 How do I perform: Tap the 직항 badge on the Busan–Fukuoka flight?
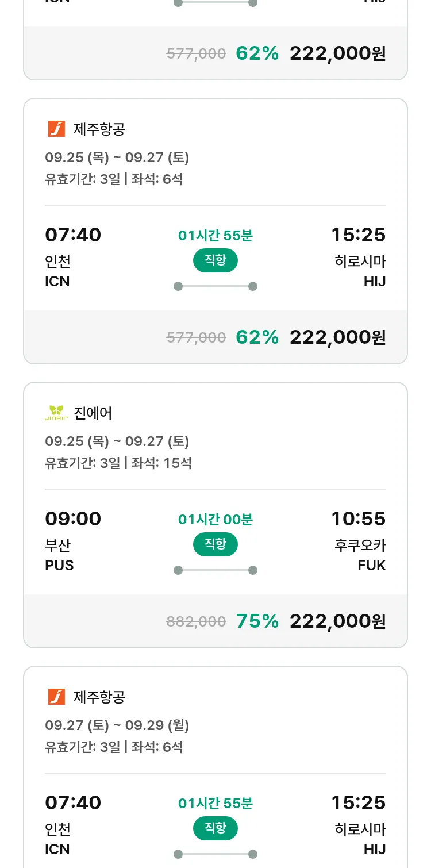click(x=215, y=544)
